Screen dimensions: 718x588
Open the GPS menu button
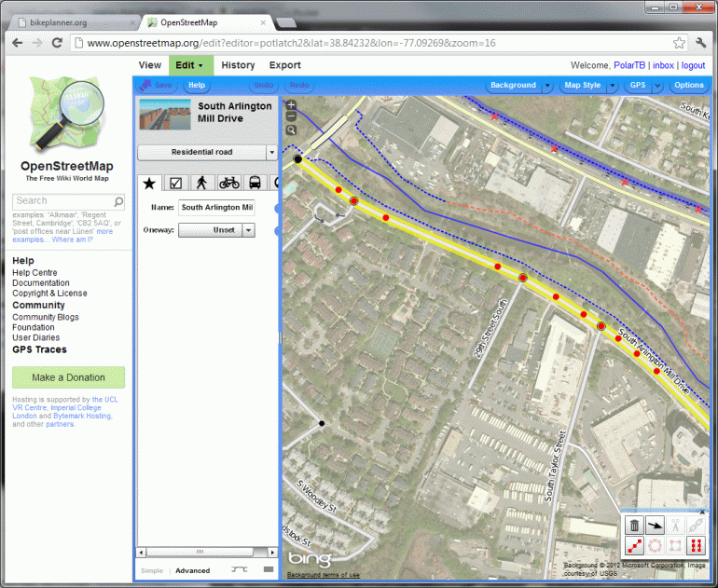(x=638, y=85)
